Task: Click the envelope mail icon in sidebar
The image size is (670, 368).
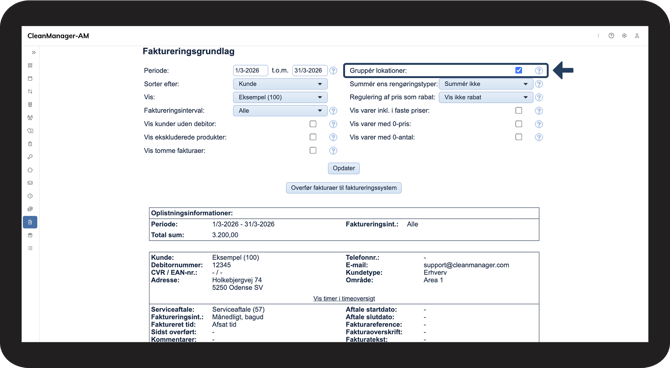Action: pyautogui.click(x=30, y=183)
